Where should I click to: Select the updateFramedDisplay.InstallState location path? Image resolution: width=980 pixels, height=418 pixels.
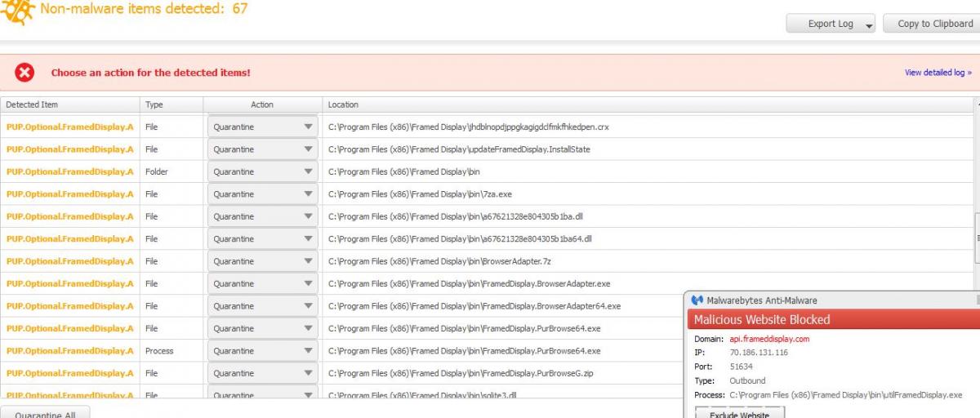tap(459, 149)
